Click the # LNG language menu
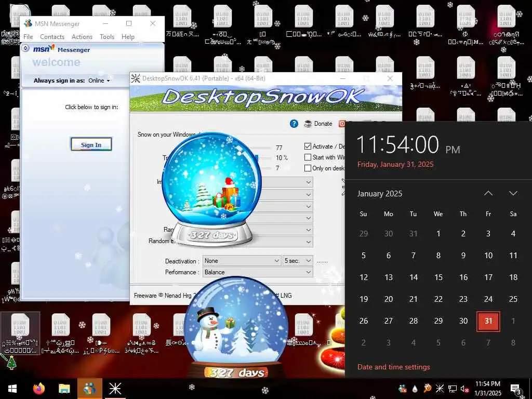532x399 pixels. (x=283, y=296)
